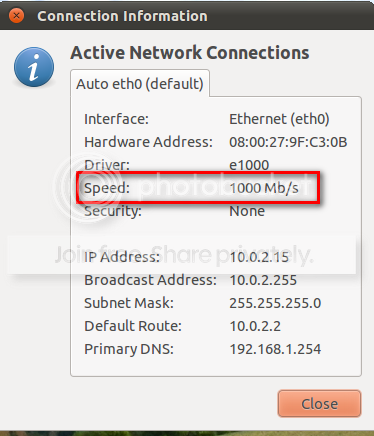Click the IP Address value 10.0.2.15
Viewport: 374px width, 436px height.
pos(259,257)
